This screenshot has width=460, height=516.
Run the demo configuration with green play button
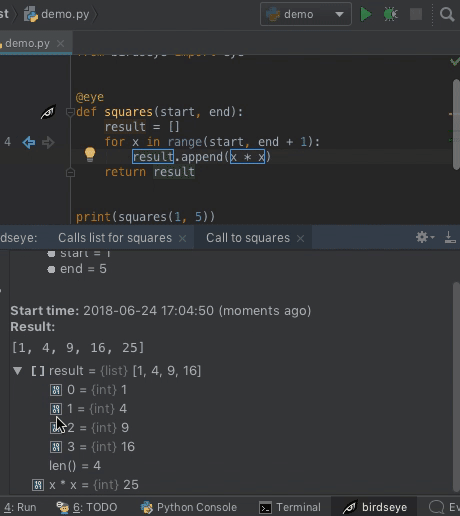(366, 14)
